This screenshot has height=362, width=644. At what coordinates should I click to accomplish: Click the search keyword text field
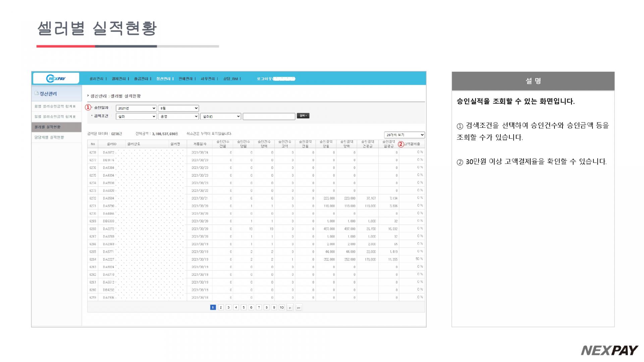(269, 116)
